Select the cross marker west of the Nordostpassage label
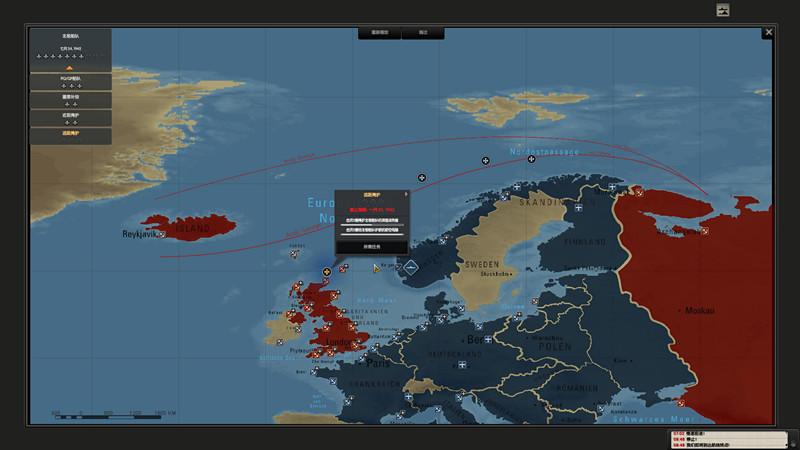800x450 pixels. tap(485, 161)
